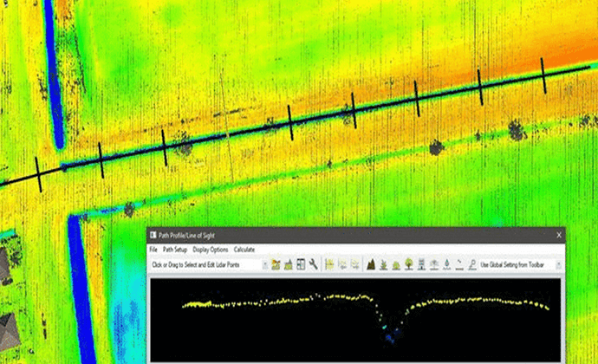Click the icon just left of the window layout icon

click(289, 264)
